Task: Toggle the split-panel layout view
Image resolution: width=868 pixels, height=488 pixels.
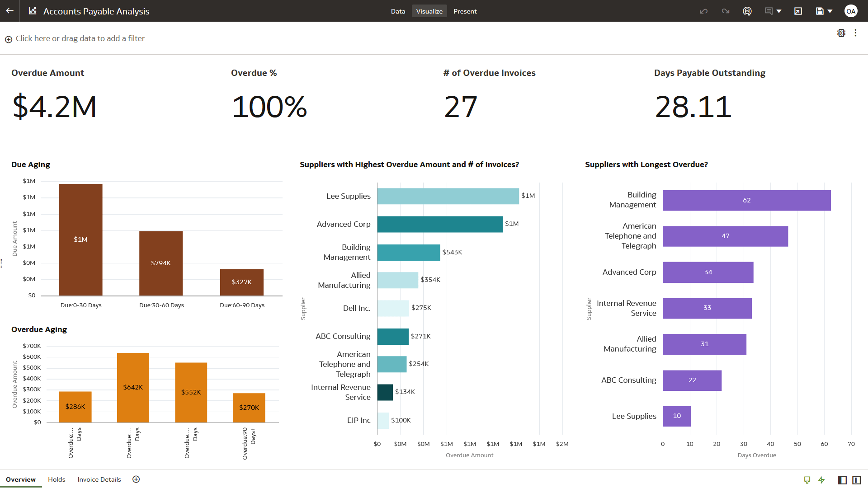Action: click(856, 480)
